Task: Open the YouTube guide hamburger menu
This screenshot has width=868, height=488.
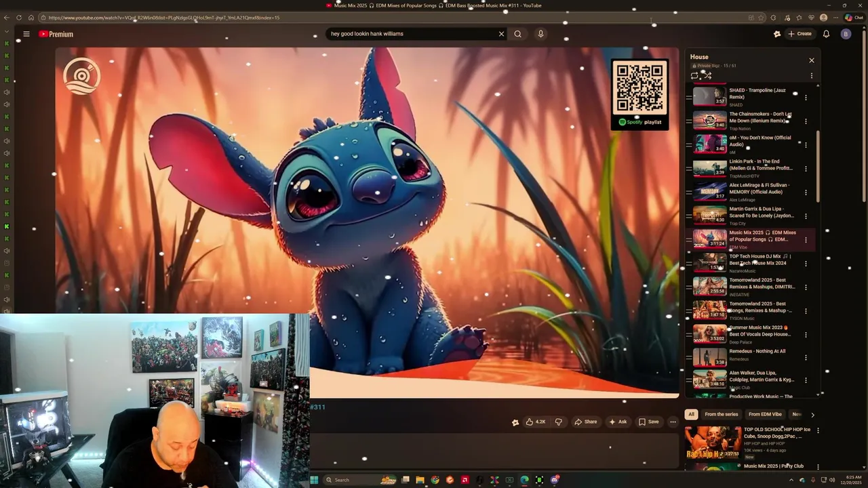Action: point(26,34)
